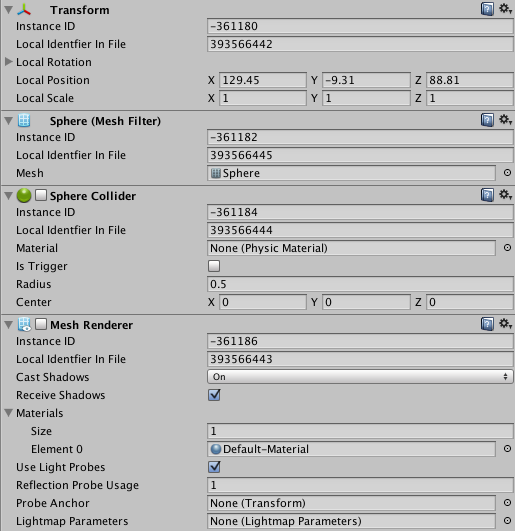Edit Local Scale Z field

(470, 98)
